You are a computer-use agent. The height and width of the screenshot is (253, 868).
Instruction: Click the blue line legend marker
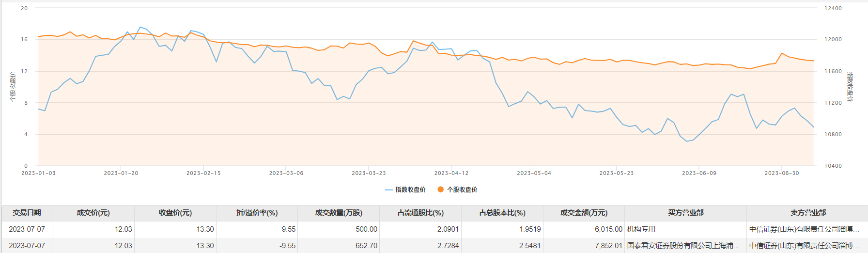pyautogui.click(x=388, y=190)
